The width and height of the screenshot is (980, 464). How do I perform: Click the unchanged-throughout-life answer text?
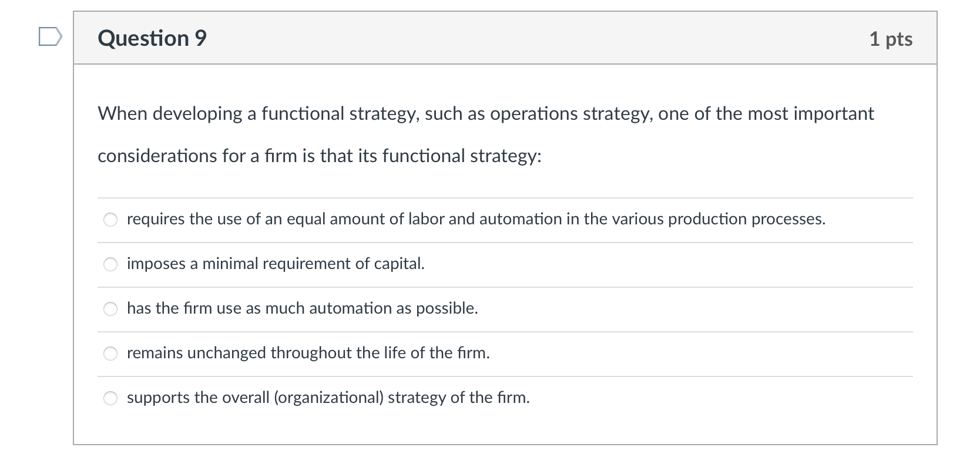pyautogui.click(x=308, y=353)
